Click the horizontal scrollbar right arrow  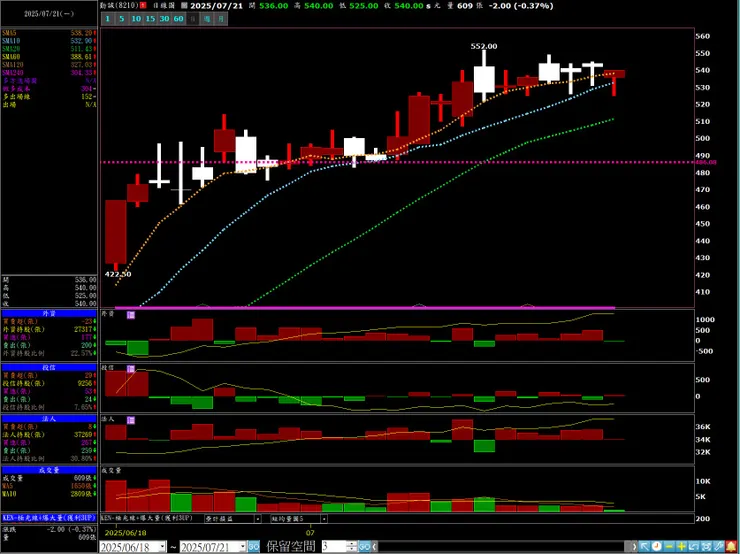click(633, 547)
